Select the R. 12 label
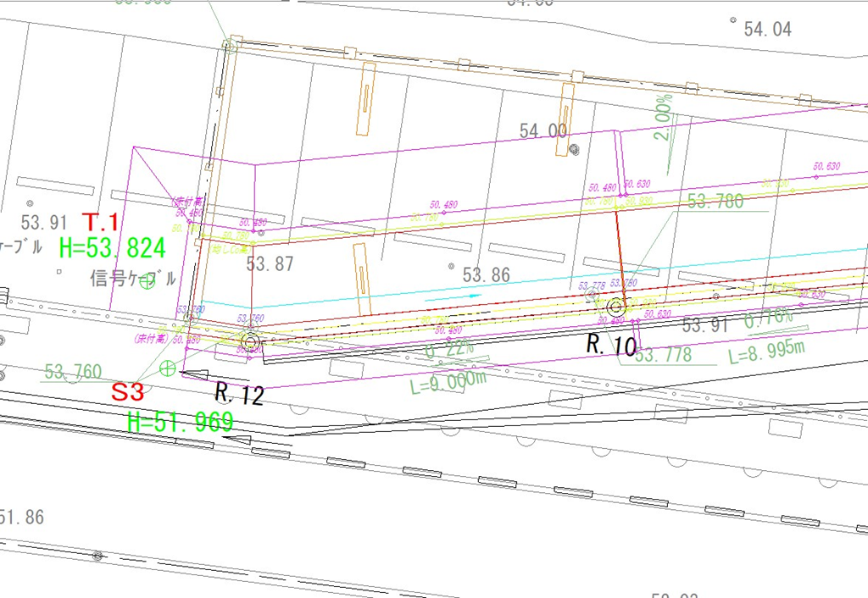868x598 pixels. tap(239, 393)
